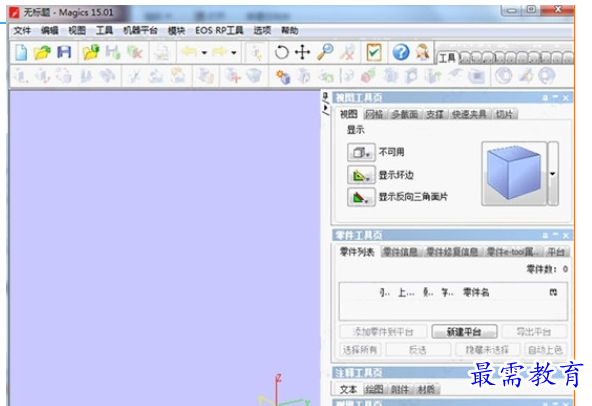Activate the Rotate view tool

281,52
